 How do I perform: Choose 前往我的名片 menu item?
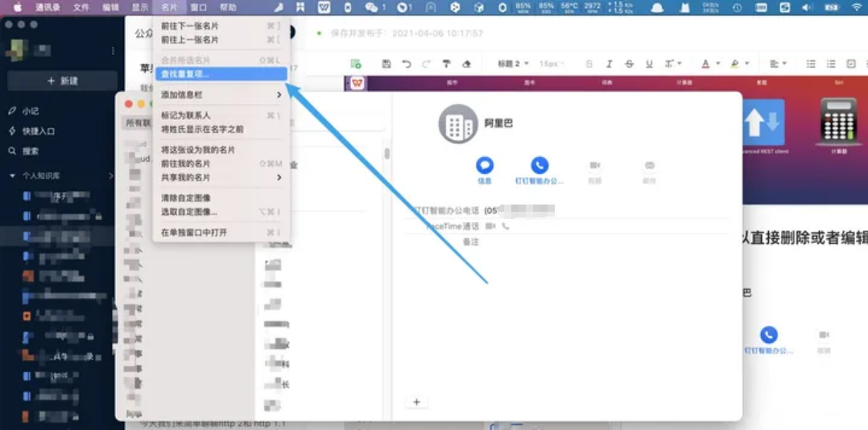tap(221, 163)
